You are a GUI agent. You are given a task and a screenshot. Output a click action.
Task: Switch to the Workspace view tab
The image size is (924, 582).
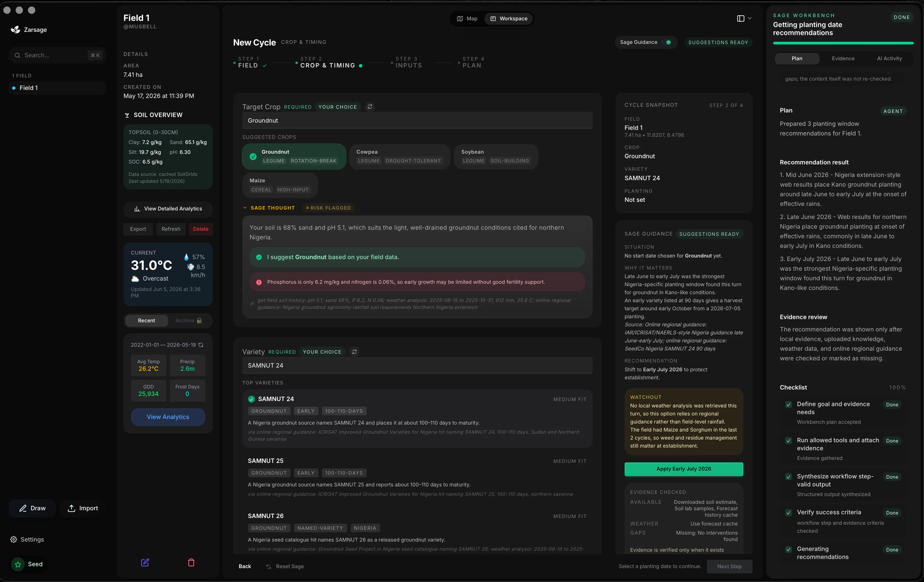click(x=508, y=18)
